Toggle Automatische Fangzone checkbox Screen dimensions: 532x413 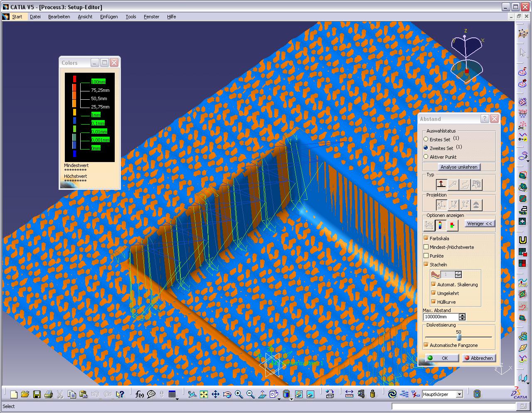[x=426, y=345]
